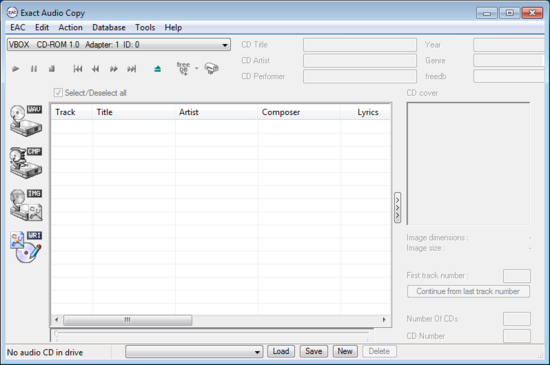The height and width of the screenshot is (365, 550).
Task: Click the Lyrics column header
Action: (365, 112)
